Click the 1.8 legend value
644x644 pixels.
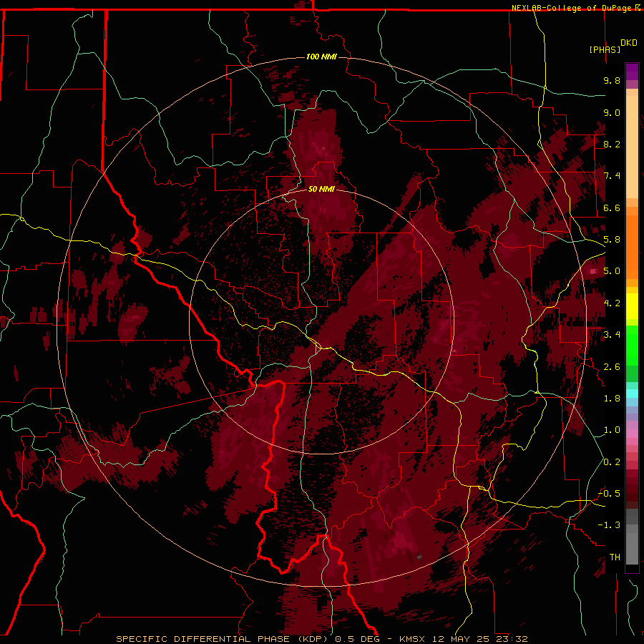tap(612, 399)
